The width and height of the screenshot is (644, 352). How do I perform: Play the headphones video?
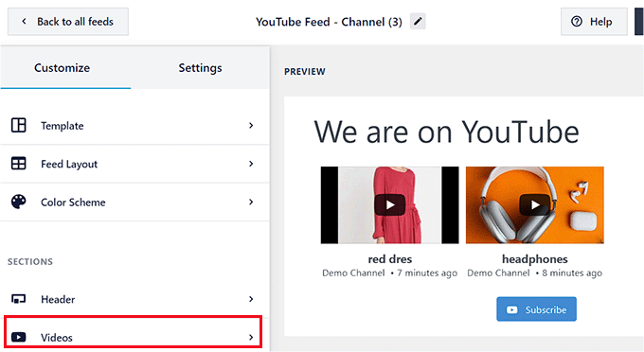[535, 204]
